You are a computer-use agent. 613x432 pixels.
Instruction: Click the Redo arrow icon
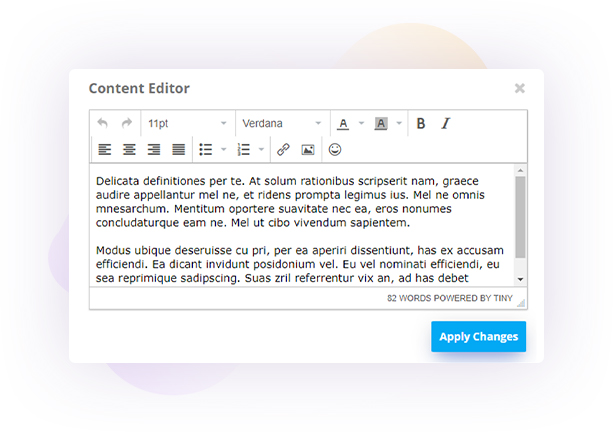pos(127,124)
